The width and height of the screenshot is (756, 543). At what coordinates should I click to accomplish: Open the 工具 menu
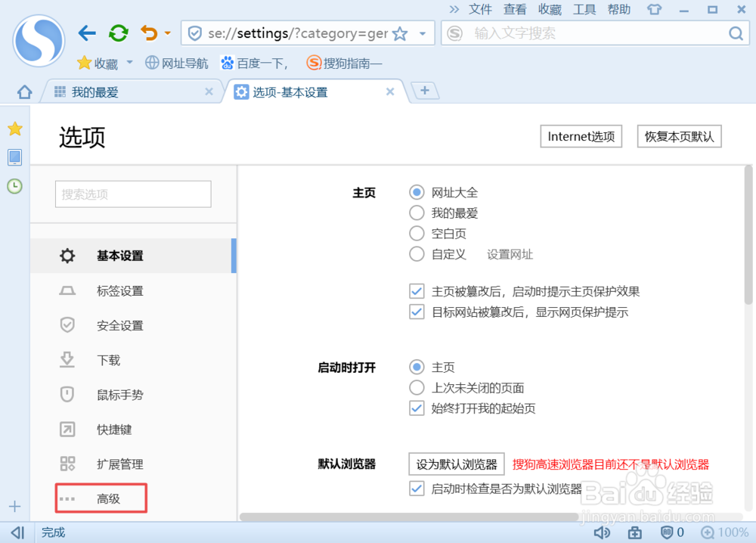pyautogui.click(x=584, y=9)
